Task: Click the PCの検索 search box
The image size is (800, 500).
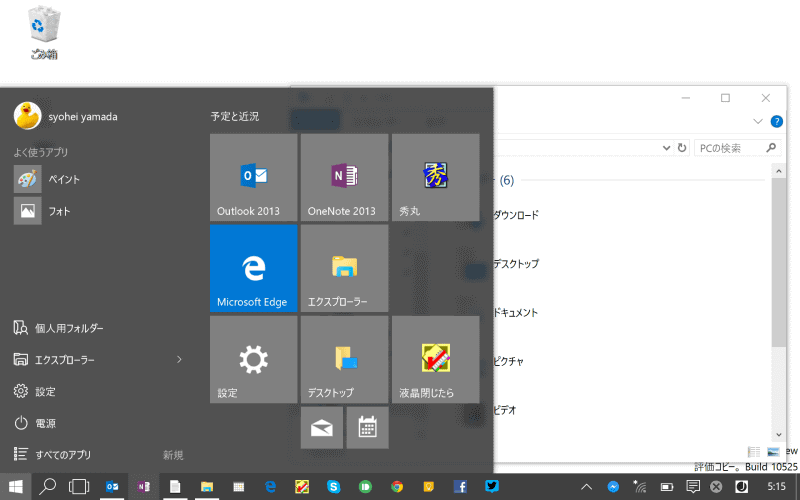Action: pos(737,148)
